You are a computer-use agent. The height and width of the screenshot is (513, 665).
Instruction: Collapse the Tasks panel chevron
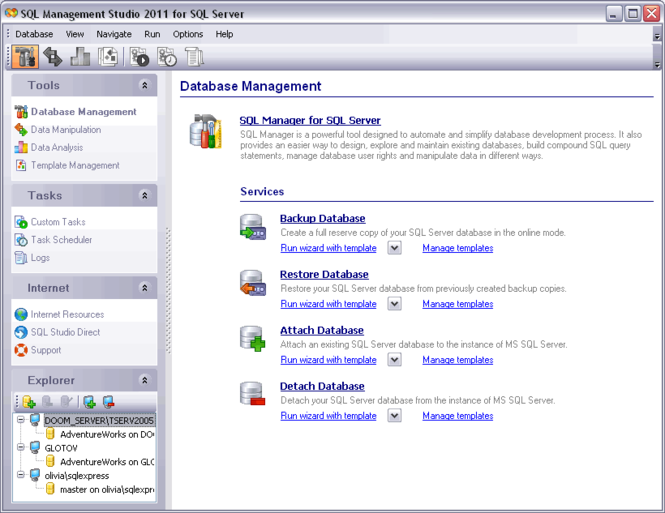click(145, 195)
